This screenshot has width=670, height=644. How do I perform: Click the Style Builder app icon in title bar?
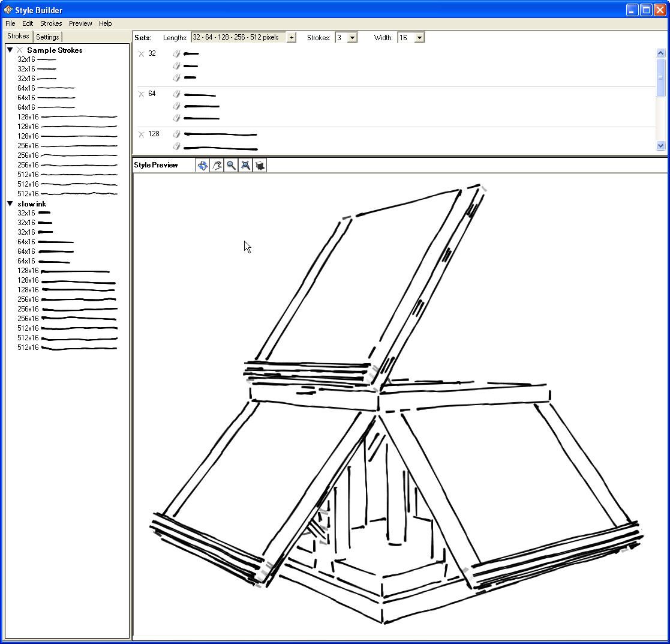[x=8, y=10]
